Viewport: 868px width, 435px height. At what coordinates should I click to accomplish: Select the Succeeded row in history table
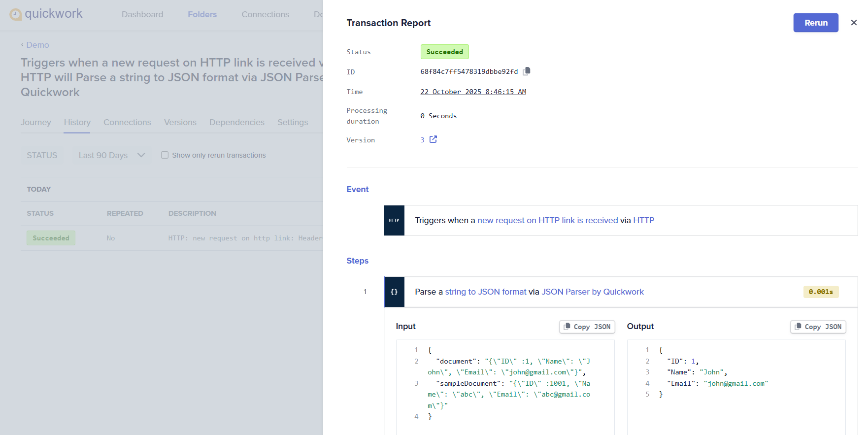pos(51,238)
